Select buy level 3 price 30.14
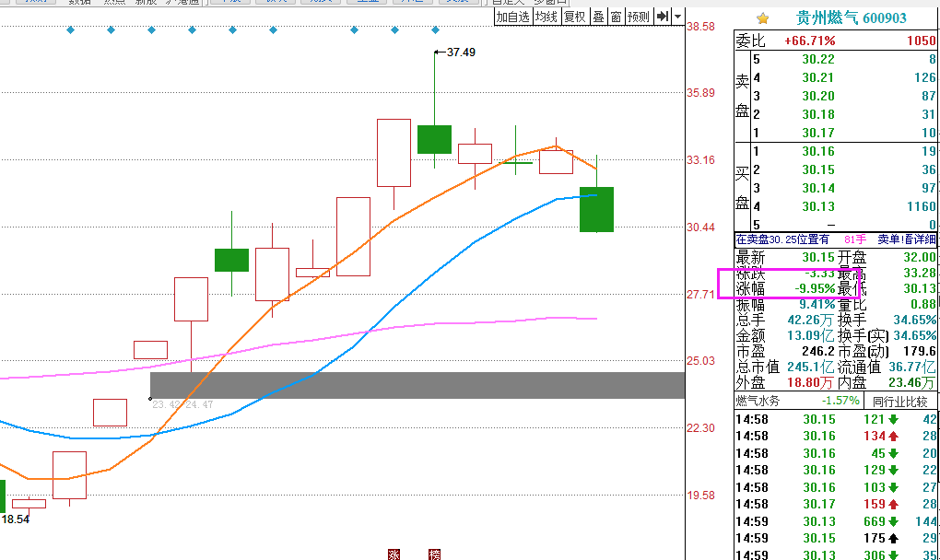 (x=818, y=188)
